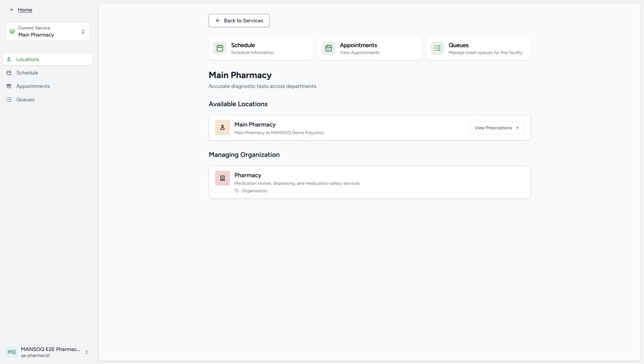644x364 pixels.
Task: Go back using Back to Services button
Action: 239,20
